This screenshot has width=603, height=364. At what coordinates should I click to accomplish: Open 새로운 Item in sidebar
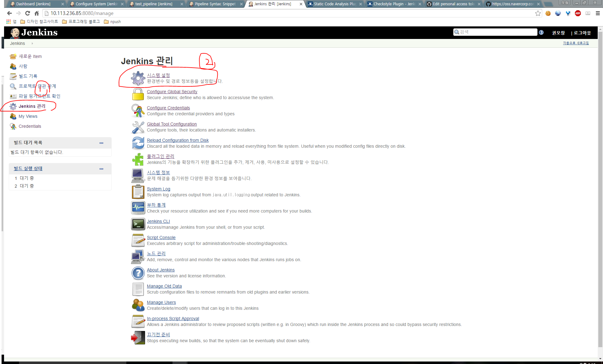30,56
